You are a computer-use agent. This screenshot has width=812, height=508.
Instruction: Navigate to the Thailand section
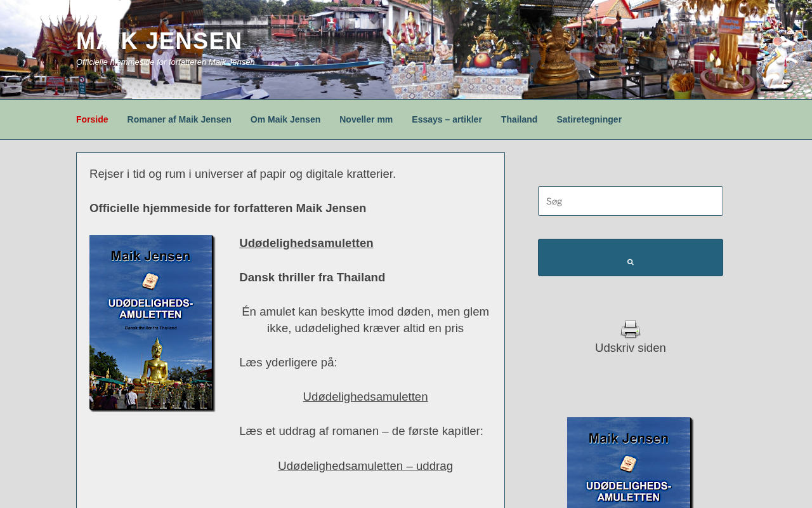click(519, 119)
